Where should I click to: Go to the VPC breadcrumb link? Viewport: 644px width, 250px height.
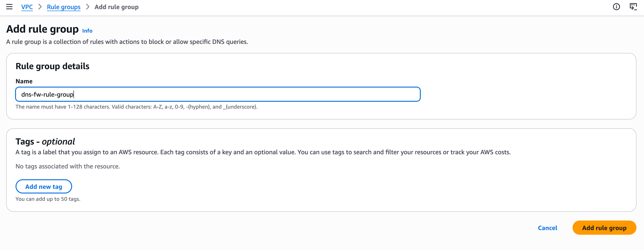pyautogui.click(x=27, y=7)
